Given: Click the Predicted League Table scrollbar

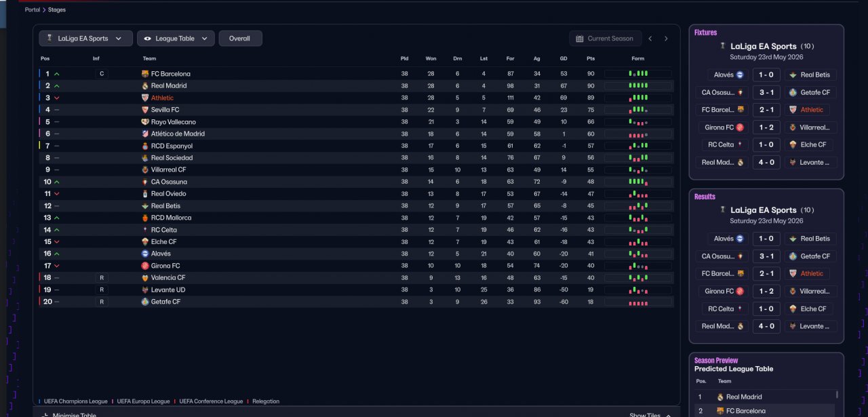Looking at the screenshot, I should [x=837, y=394].
